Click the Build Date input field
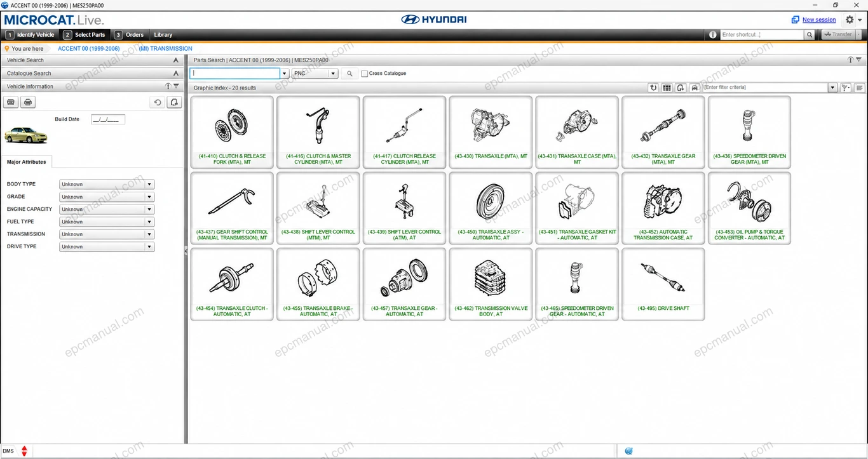Image resolution: width=868 pixels, height=459 pixels. [108, 119]
